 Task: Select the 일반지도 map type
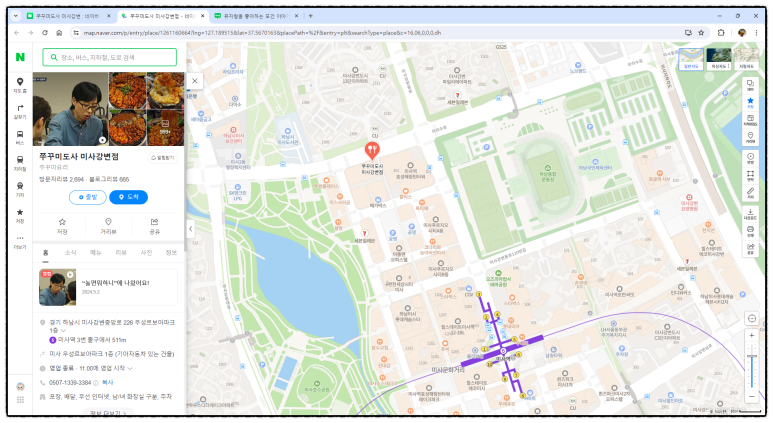tap(691, 59)
